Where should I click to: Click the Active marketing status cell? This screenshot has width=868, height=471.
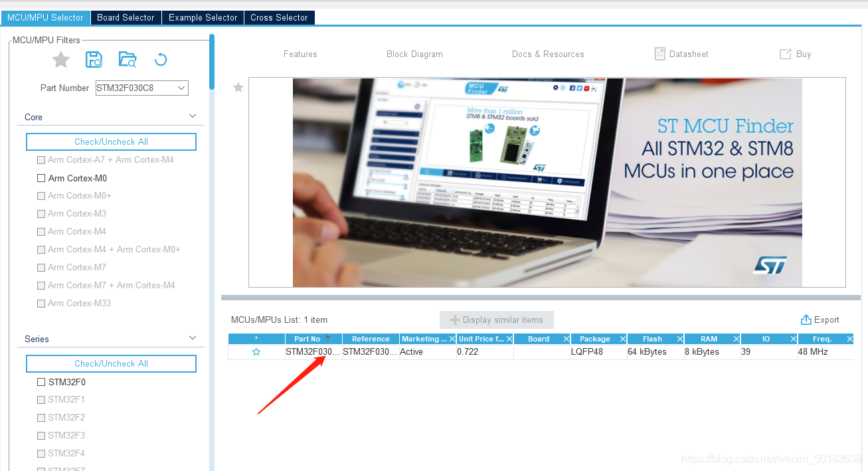(x=428, y=352)
